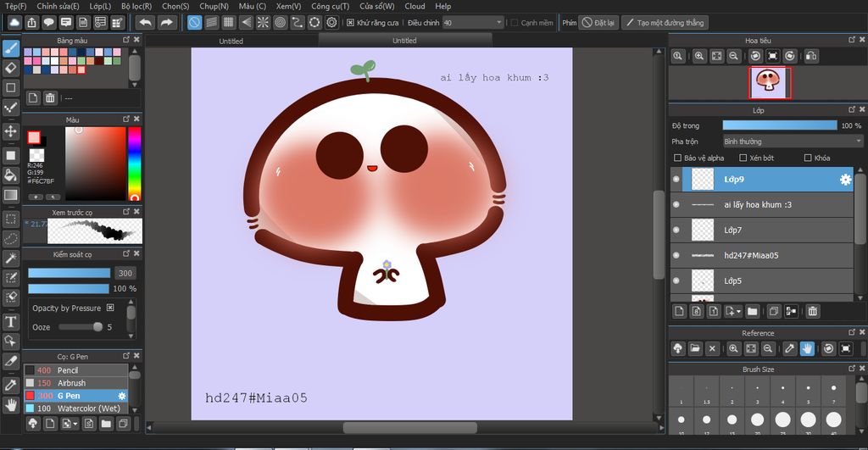Screen dimensions: 868x450
Task: Flip the view in Navigator panel
Action: click(x=811, y=56)
